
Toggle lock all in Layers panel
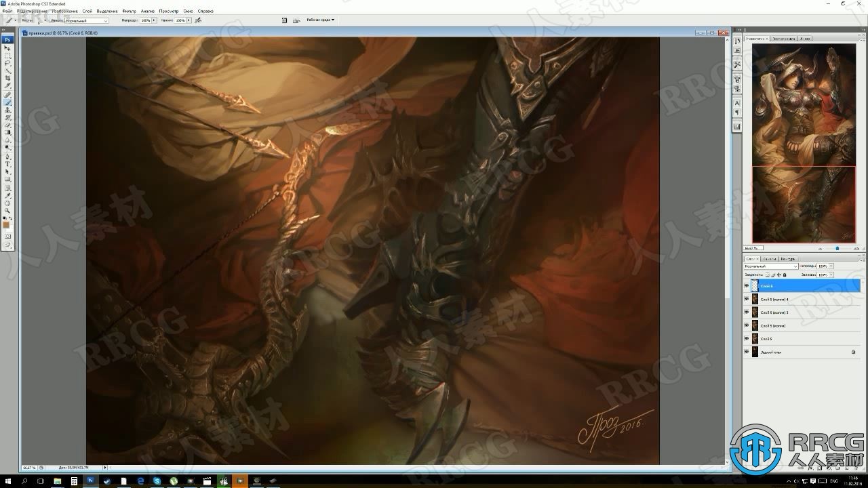pyautogui.click(x=785, y=274)
